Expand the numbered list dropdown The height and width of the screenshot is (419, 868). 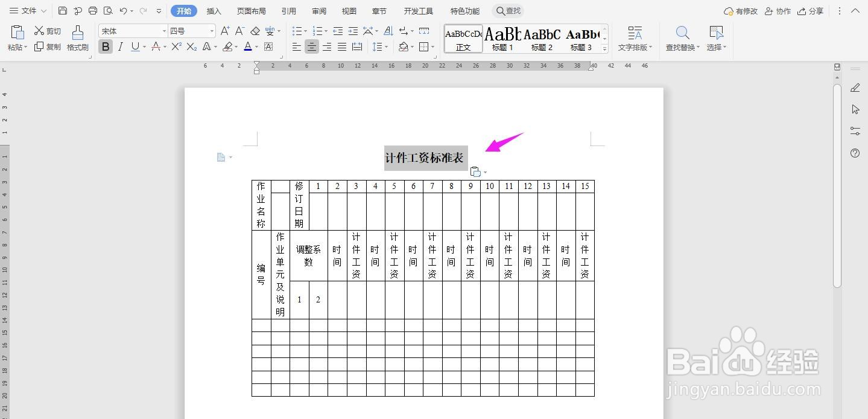[326, 31]
